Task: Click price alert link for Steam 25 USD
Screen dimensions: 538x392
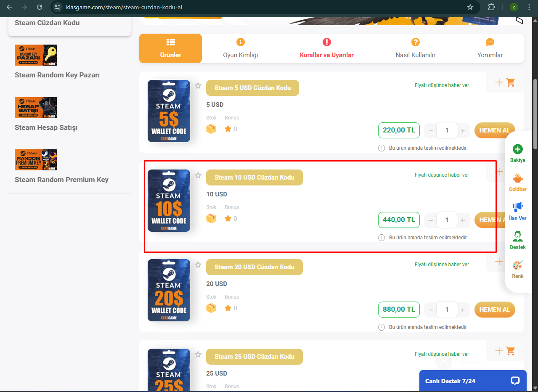Action: pos(442,354)
